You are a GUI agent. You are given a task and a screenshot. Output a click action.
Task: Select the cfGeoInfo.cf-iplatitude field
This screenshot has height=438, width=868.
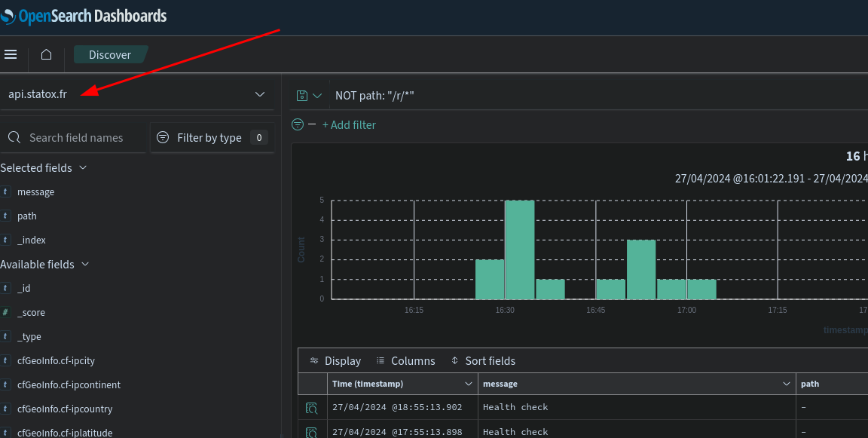pyautogui.click(x=65, y=433)
